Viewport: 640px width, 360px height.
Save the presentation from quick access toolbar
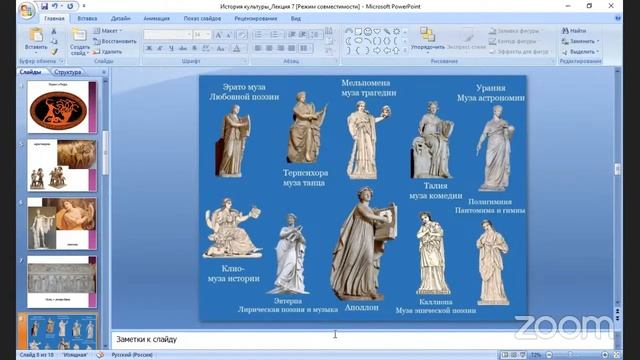[44, 6]
